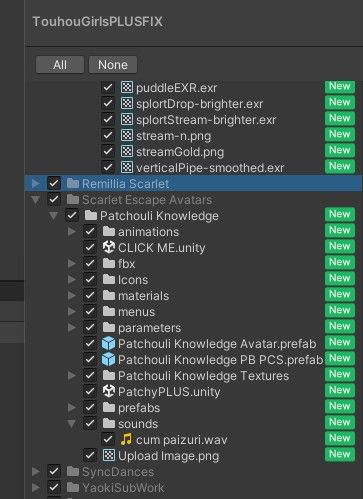Click the Unity scene icon of PatchyPLUS.unity
363x499 pixels.
tap(109, 391)
